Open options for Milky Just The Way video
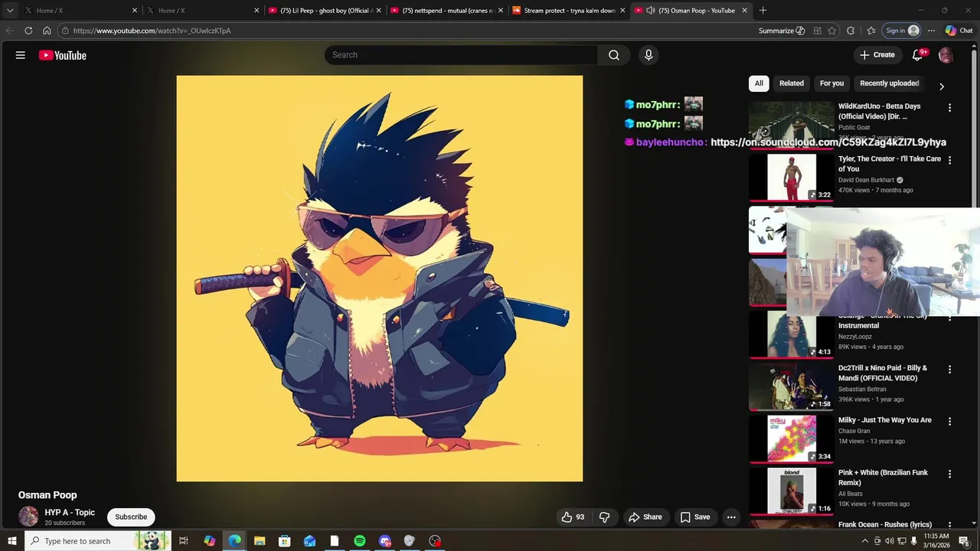Image resolution: width=980 pixels, height=551 pixels. (950, 422)
